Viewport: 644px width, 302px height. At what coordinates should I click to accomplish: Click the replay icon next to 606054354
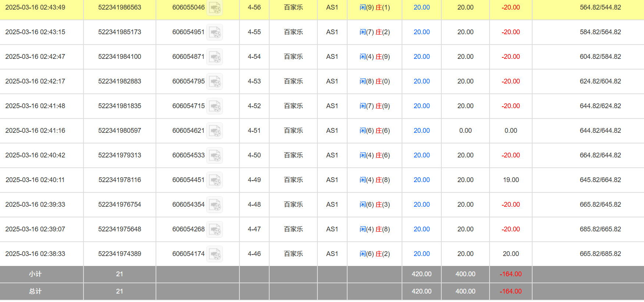214,205
